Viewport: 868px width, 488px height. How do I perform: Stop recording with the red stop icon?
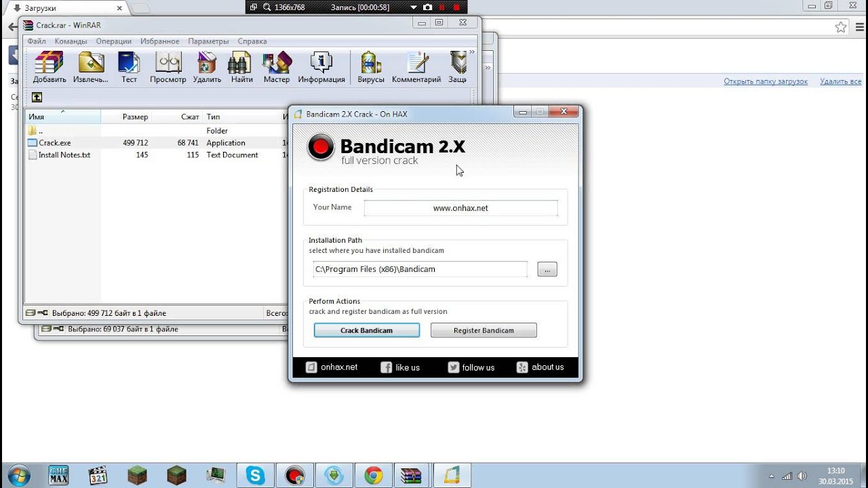coord(456,7)
